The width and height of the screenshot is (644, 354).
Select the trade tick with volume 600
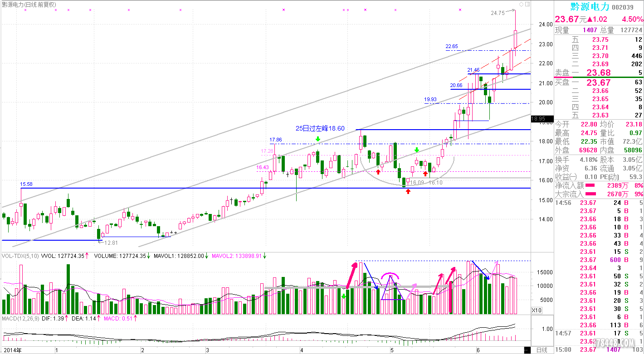point(599,260)
